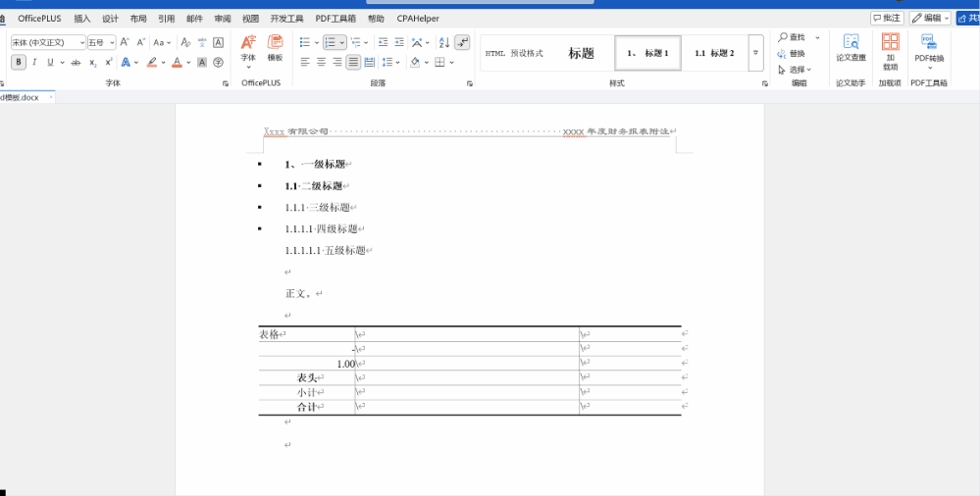Image resolution: width=980 pixels, height=496 pixels.
Task: Expand styles gallery more arrow
Action: tap(755, 53)
